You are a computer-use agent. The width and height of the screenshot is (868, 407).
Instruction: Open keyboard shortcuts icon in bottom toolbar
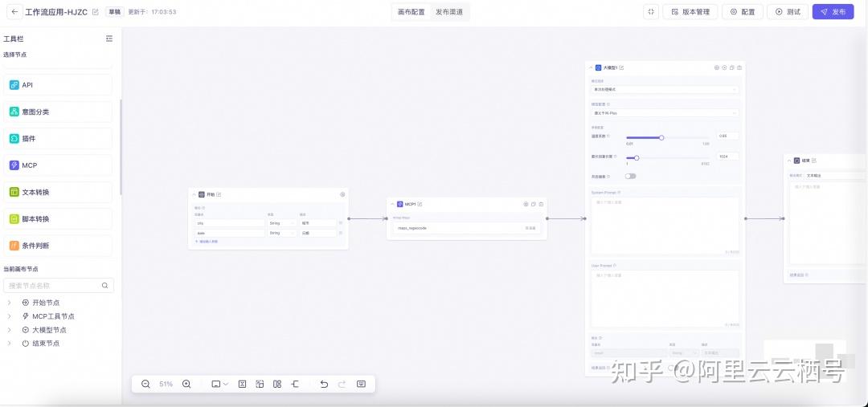[361, 384]
